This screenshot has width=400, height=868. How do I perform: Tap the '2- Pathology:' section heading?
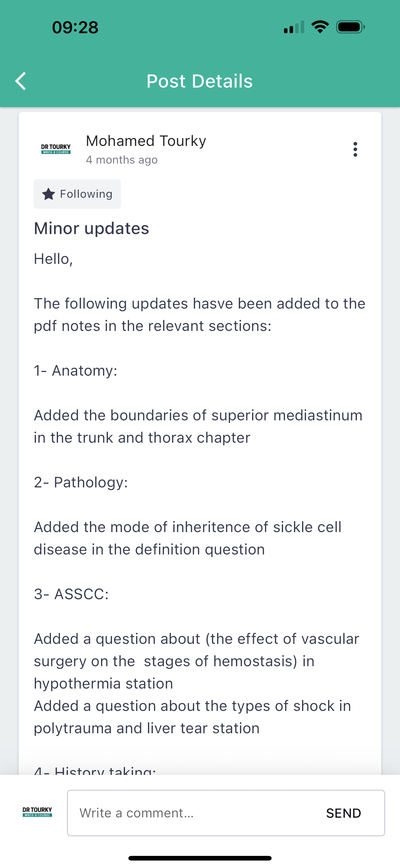pos(81,482)
